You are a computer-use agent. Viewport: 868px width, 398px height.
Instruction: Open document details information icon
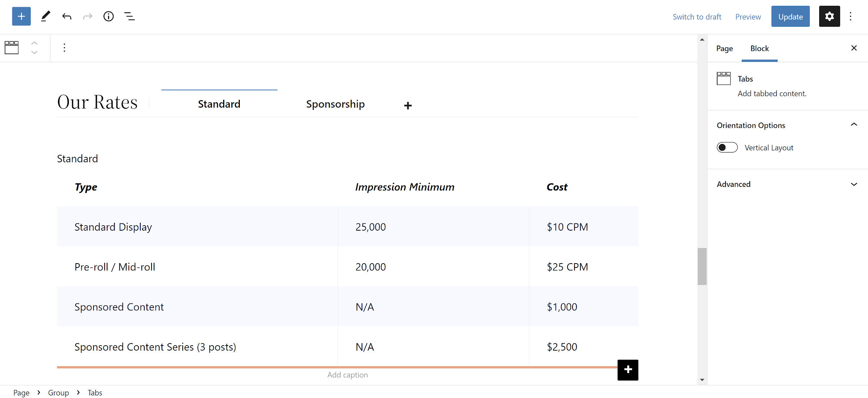pyautogui.click(x=109, y=16)
